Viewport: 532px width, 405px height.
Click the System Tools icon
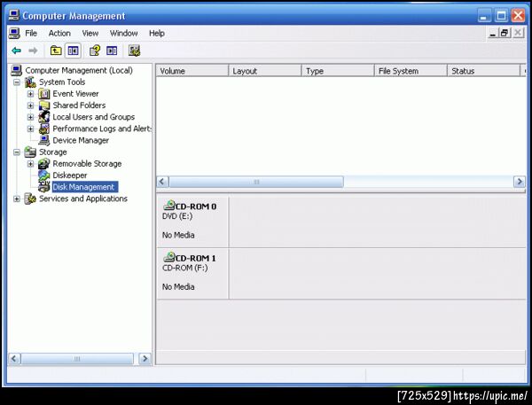30,82
